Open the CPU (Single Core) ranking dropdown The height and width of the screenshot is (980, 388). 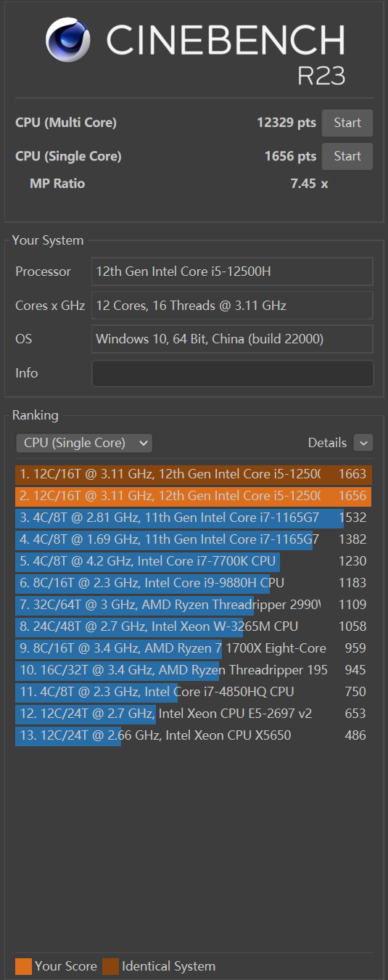pos(84,443)
